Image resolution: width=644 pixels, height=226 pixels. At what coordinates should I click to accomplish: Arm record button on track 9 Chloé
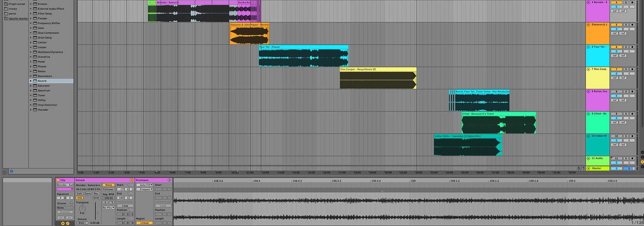(x=632, y=114)
